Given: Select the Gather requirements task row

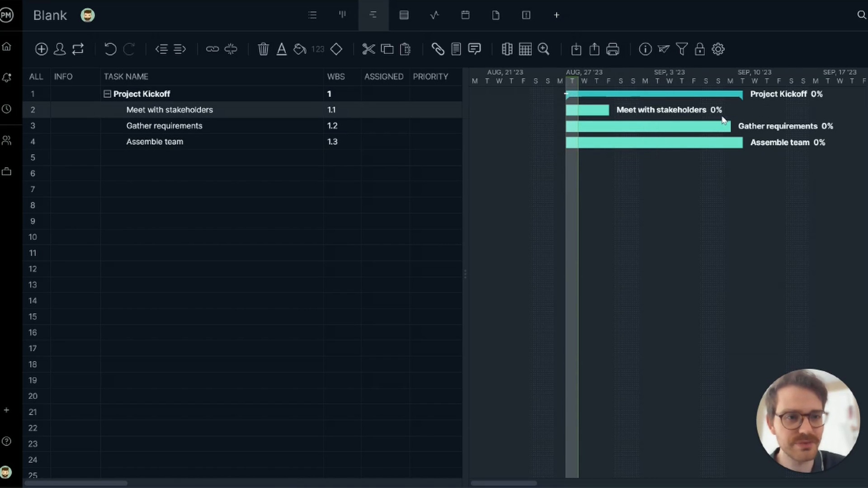Looking at the screenshot, I should [x=164, y=126].
